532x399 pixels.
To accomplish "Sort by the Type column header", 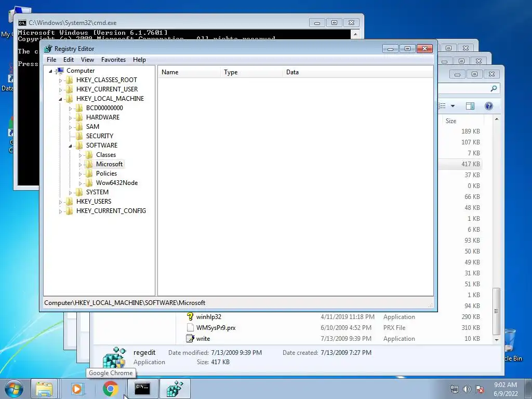I will click(x=252, y=72).
